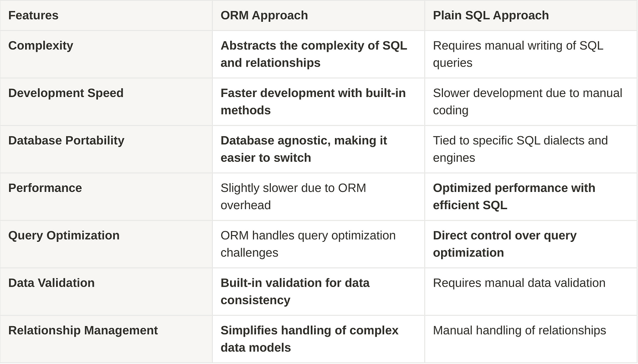
Task: Click the 'Database agnostic' cell text
Action: (x=304, y=149)
